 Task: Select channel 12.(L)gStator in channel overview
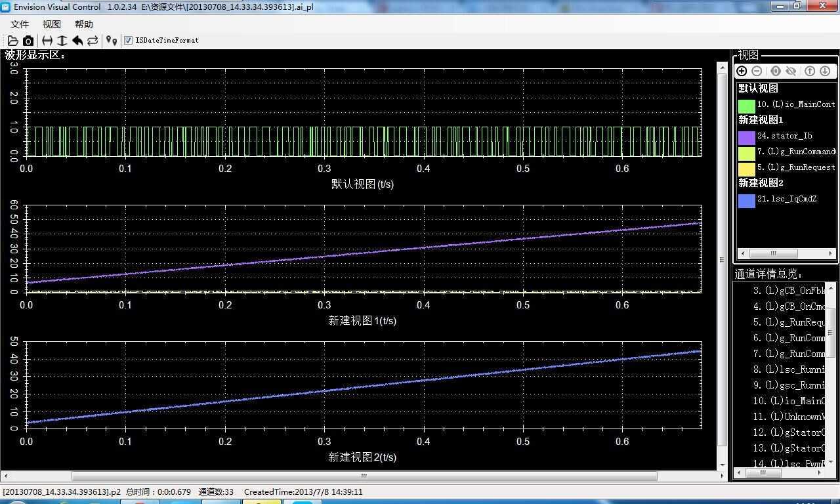click(x=789, y=432)
